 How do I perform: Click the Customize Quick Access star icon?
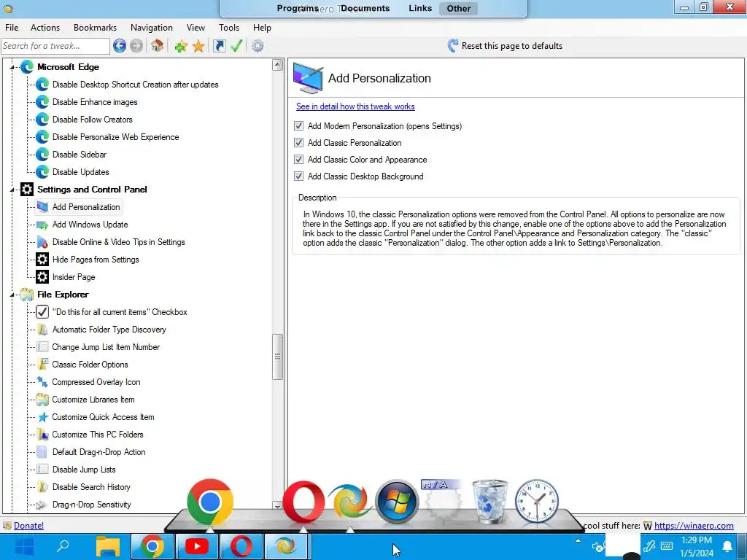(x=42, y=417)
